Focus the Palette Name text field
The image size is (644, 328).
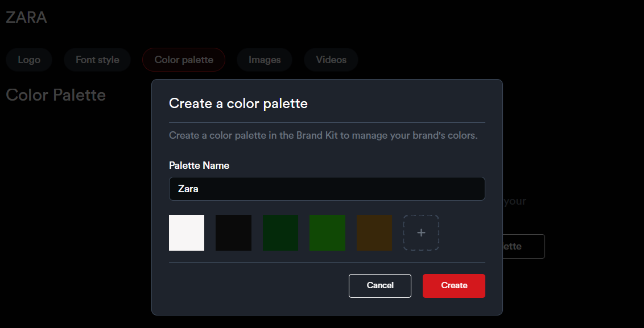pos(327,189)
